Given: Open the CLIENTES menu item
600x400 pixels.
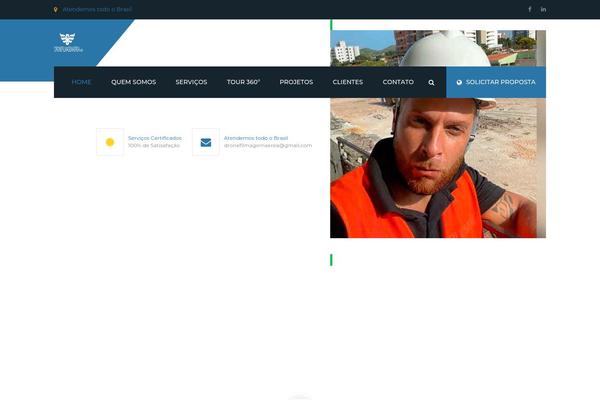Looking at the screenshot, I should 348,82.
